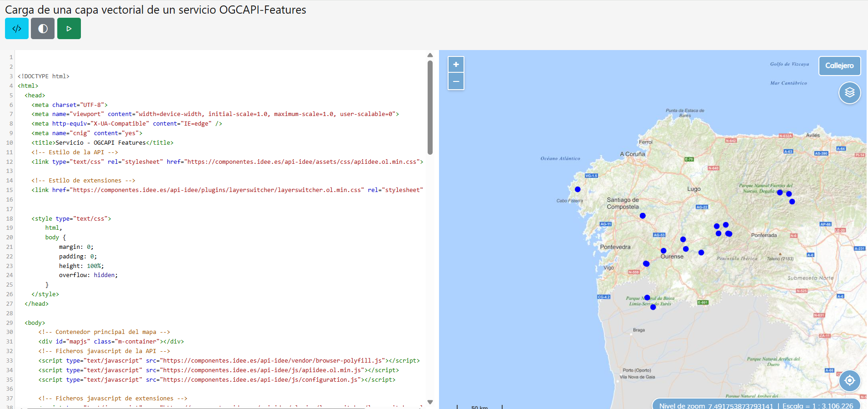Toggle the dark/light contrast theme button
868x409 pixels.
pos(43,29)
